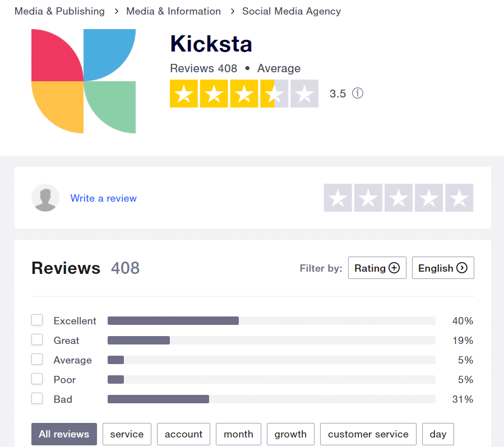
Task: Click the info icon beside the 3.5 rating
Action: point(358,93)
